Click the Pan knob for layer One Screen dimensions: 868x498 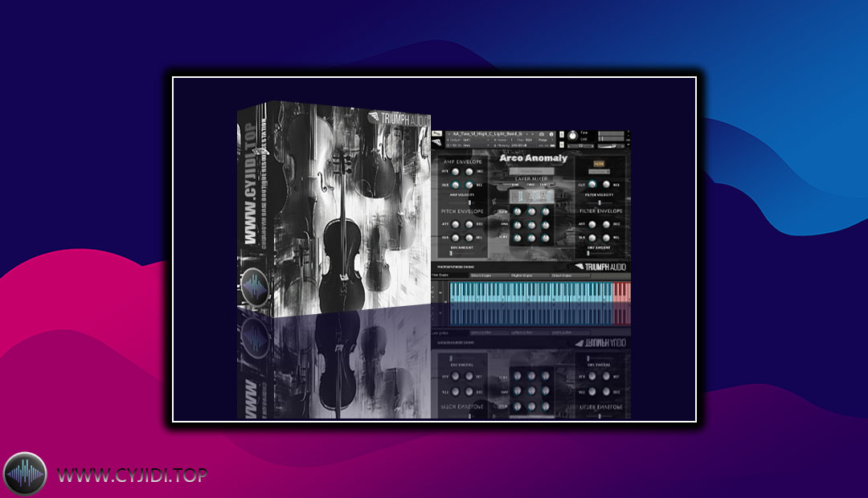click(517, 226)
